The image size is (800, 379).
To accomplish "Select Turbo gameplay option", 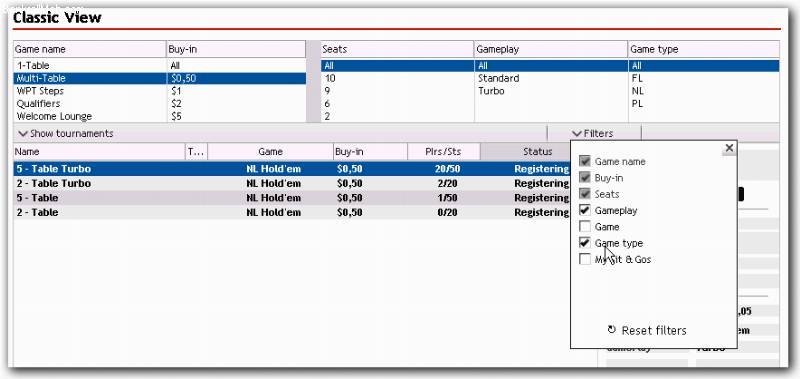I will pos(552,91).
